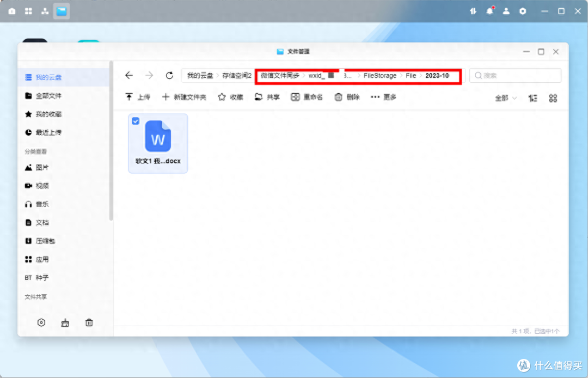The width and height of the screenshot is (588, 378).
Task: Click 2023-10 breadcrumb
Action: click(437, 75)
